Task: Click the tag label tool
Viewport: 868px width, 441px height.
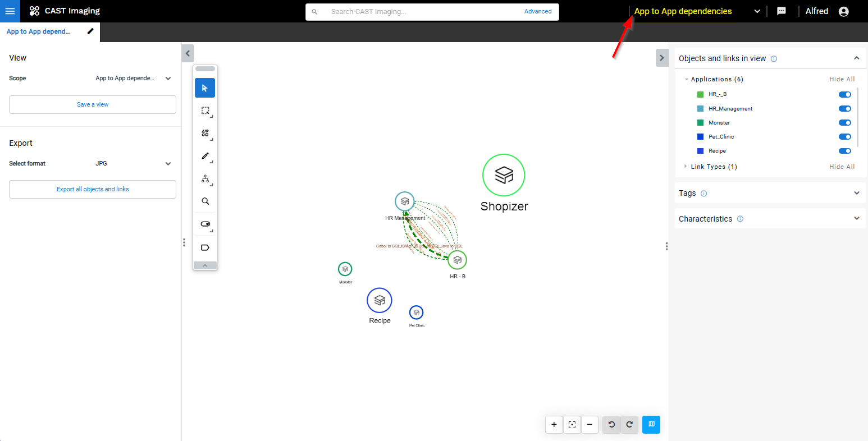Action: click(205, 247)
